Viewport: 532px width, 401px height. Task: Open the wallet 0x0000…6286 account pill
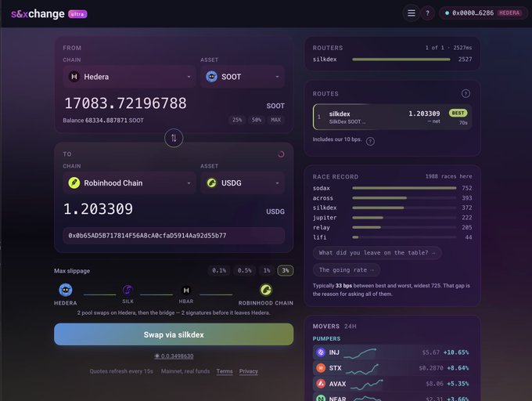click(483, 13)
